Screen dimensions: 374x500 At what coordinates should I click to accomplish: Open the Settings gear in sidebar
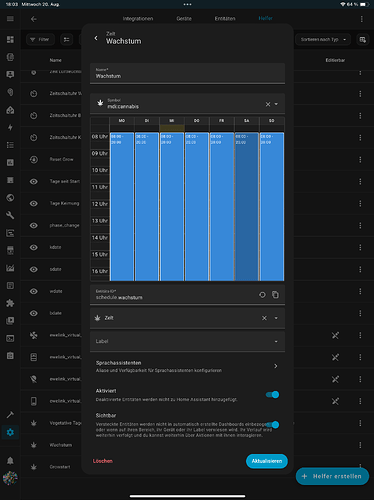coord(10,432)
